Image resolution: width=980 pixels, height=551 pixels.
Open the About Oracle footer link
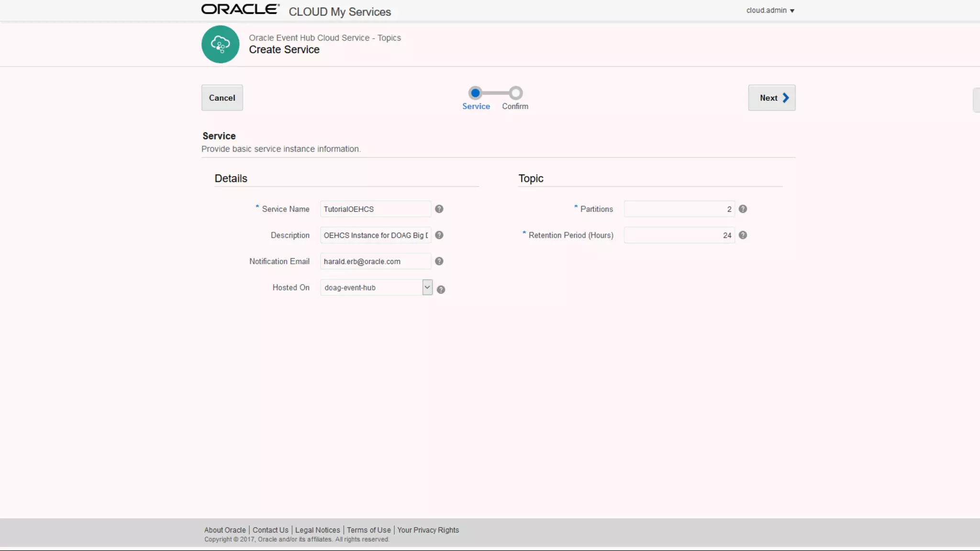[225, 530]
